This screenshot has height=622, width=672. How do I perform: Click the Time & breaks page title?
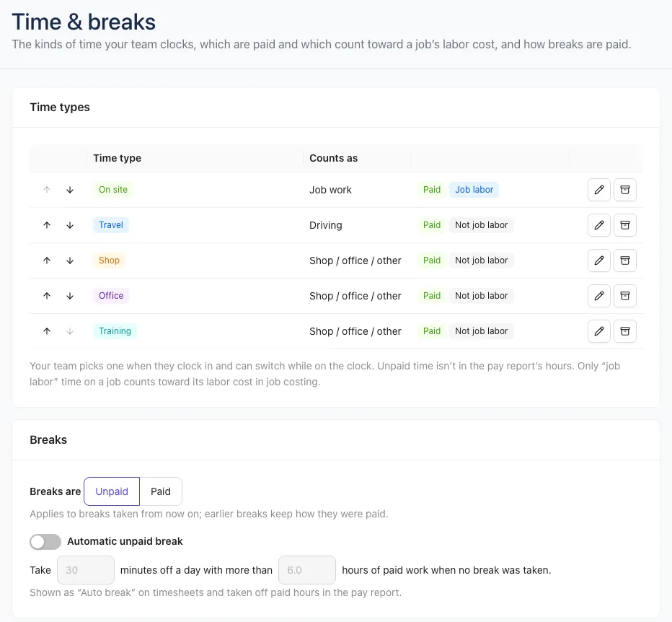tap(84, 22)
